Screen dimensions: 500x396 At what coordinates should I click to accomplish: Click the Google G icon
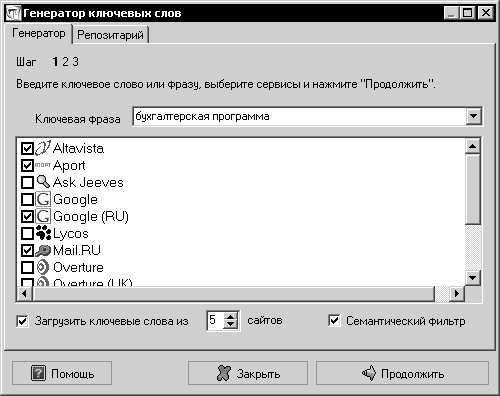43,199
